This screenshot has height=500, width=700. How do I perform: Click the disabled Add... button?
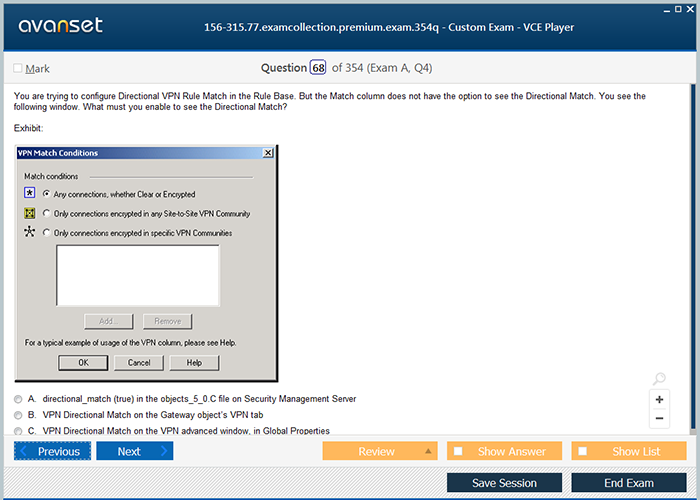(108, 321)
